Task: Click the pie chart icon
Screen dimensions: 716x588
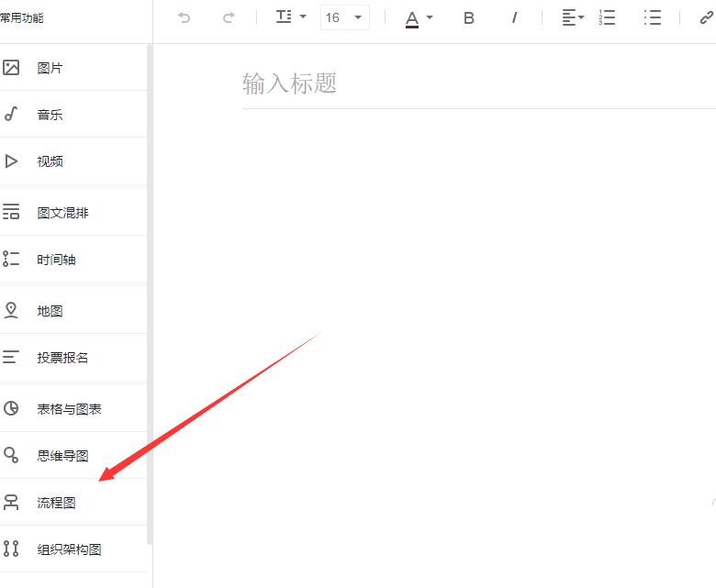Action: (11, 408)
